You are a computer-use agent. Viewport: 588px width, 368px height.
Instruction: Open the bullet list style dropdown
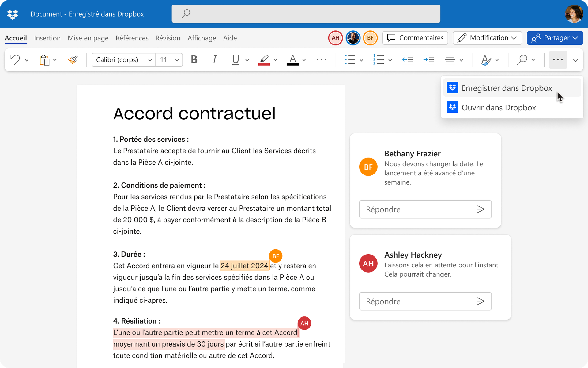(362, 60)
